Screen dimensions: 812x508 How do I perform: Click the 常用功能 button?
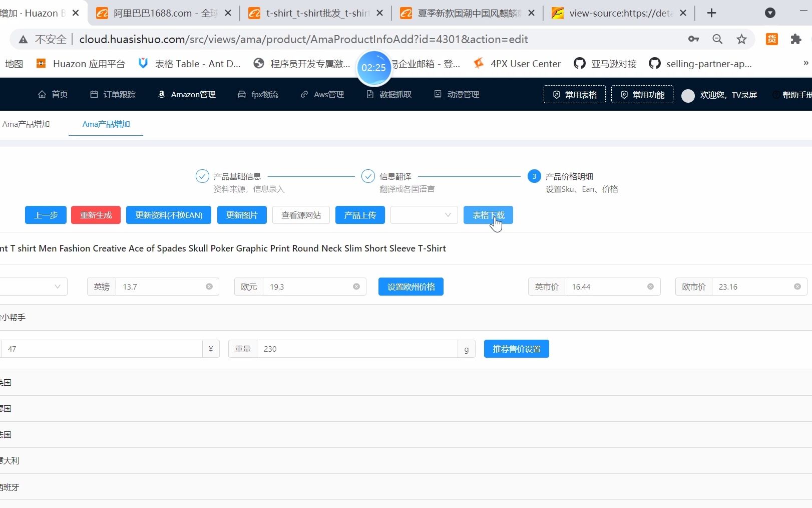[x=642, y=95]
